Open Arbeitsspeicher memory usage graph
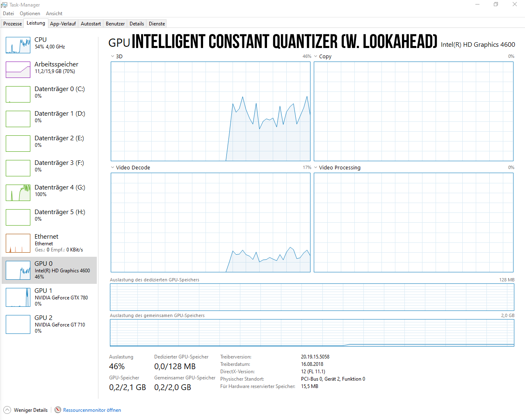This screenshot has width=525, height=420. coord(18,70)
